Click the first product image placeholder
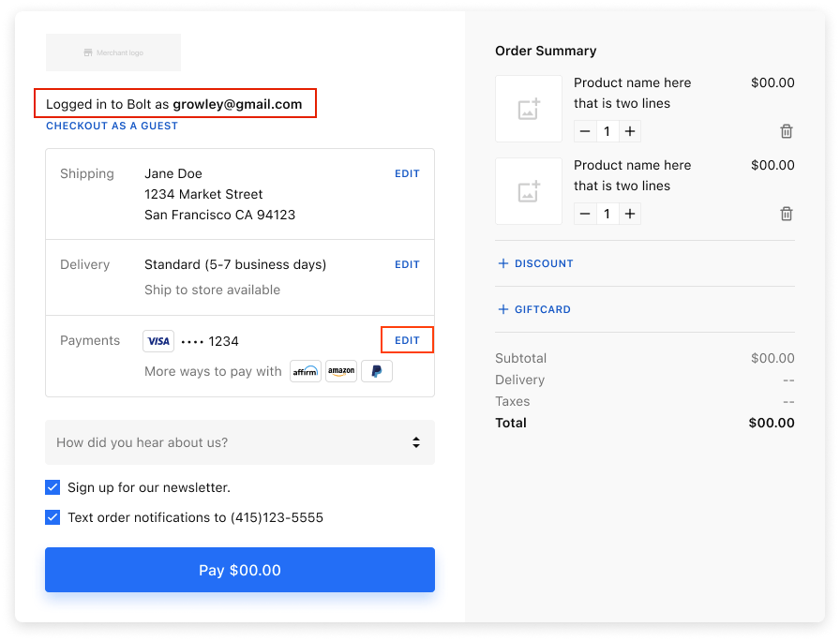The width and height of the screenshot is (840, 641). (528, 108)
